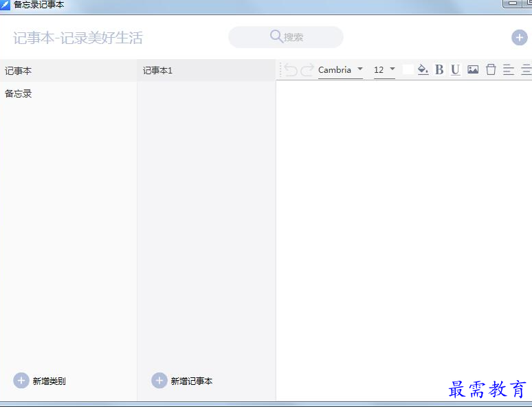The height and width of the screenshot is (411, 532).
Task: Click the Undo arrow in editor toolbar
Action: pyautogui.click(x=291, y=70)
